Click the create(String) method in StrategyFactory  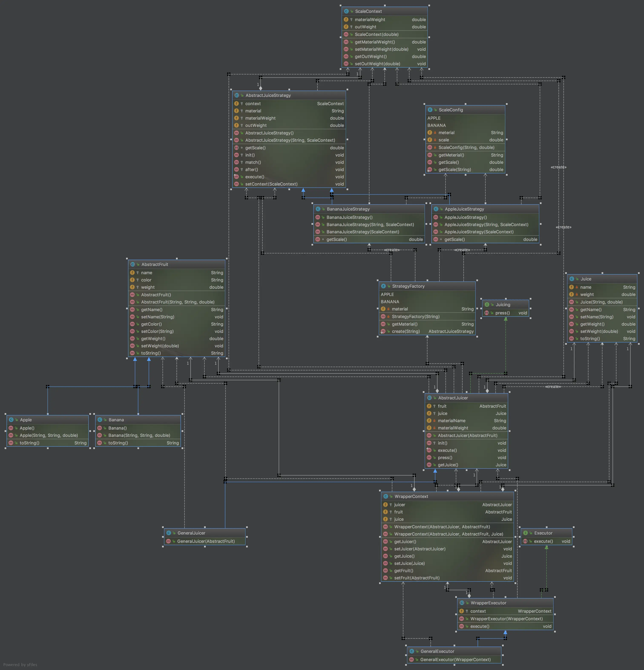pyautogui.click(x=406, y=331)
